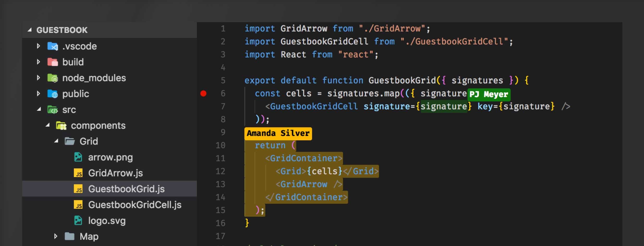644x246 pixels.
Task: Click the PJ Meyer collaborator label
Action: [x=489, y=94]
